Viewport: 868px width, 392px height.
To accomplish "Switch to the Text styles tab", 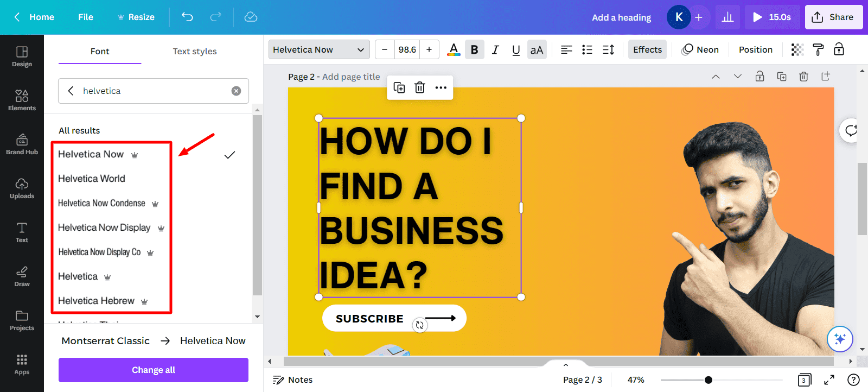I will (x=194, y=51).
